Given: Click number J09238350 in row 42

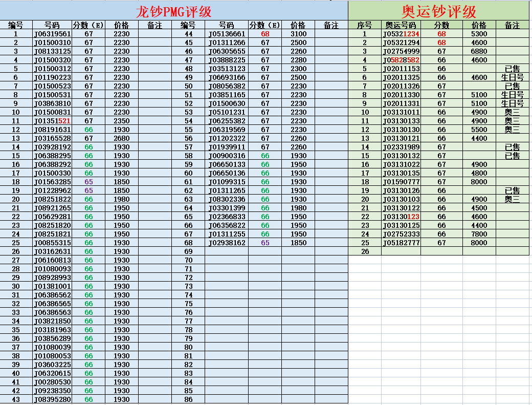Looking at the screenshot, I should (52, 391).
